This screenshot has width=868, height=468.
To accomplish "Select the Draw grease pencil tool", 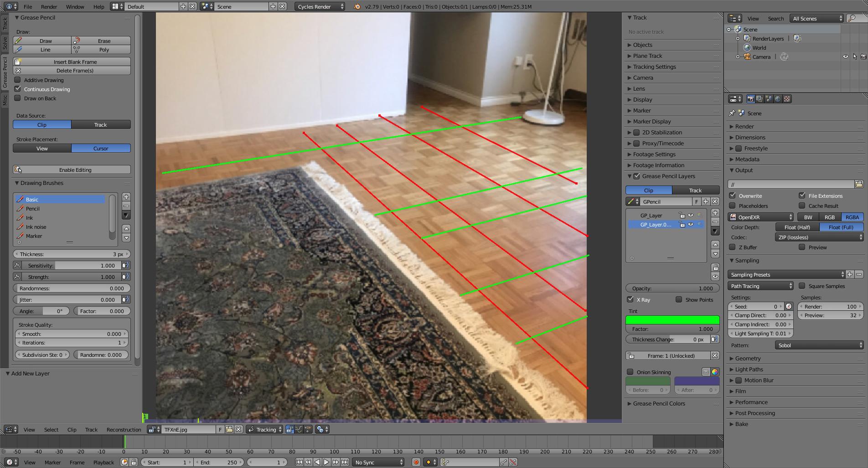I will click(x=42, y=41).
